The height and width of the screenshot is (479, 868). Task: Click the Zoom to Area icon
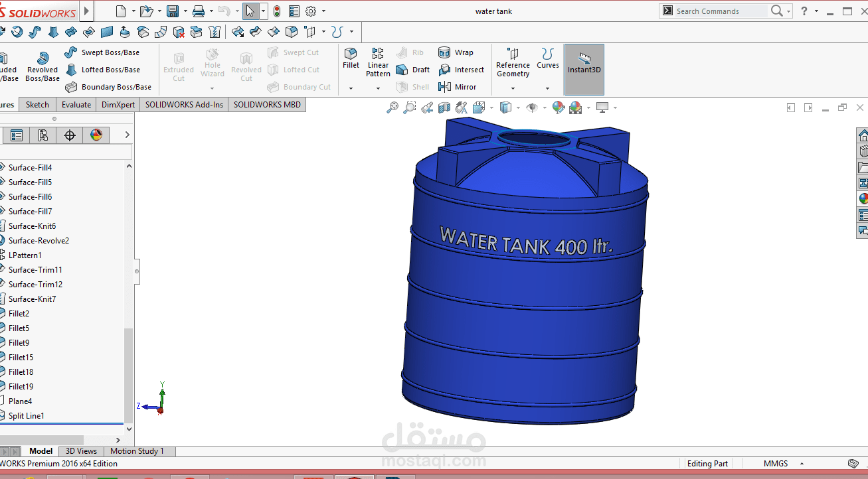coord(410,107)
